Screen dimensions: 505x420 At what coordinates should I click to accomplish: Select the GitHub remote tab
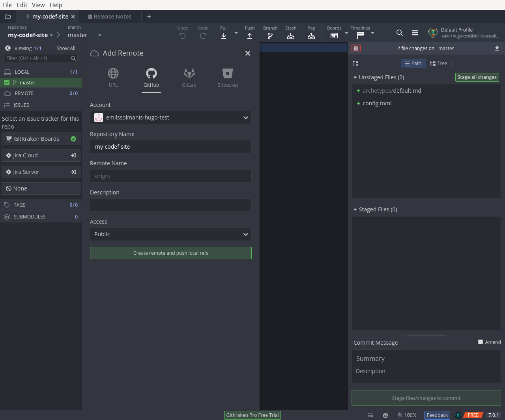(151, 78)
